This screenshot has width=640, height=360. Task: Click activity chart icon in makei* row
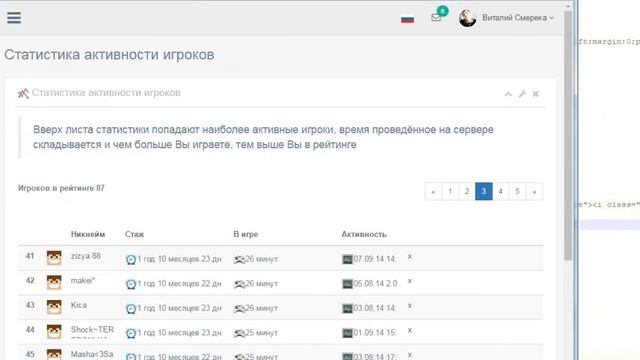coord(347,284)
